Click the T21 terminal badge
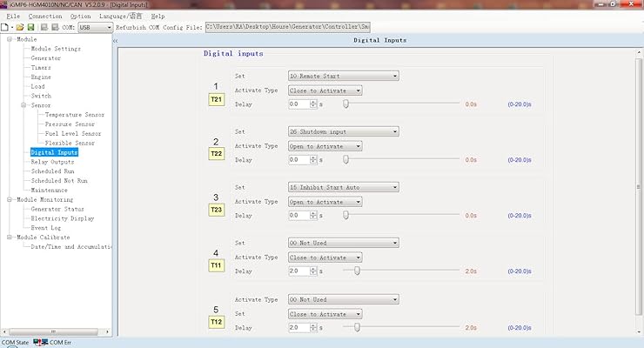644x348 pixels. pyautogui.click(x=216, y=99)
